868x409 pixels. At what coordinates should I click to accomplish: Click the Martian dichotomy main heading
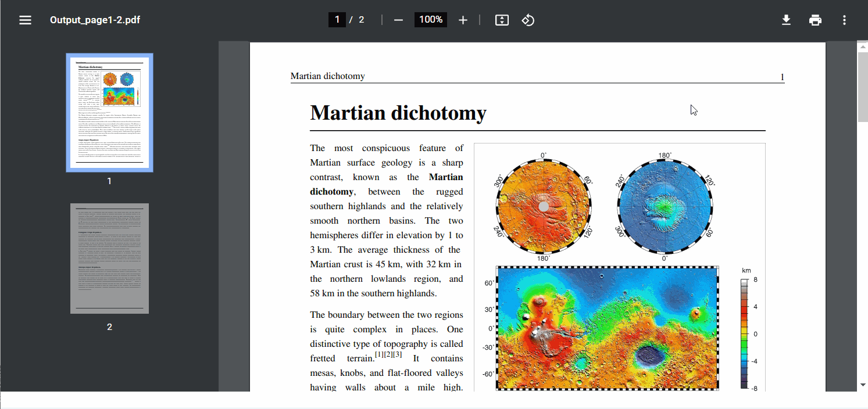coord(398,113)
